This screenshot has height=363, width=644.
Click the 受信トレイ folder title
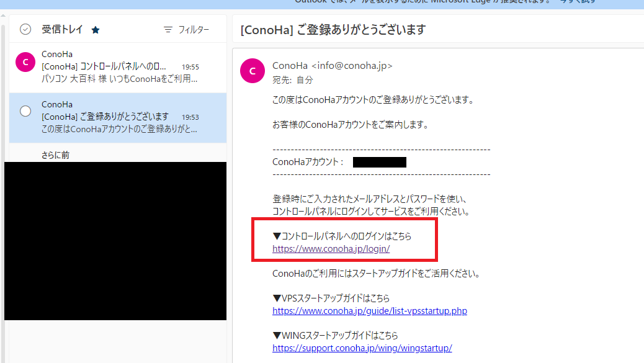pyautogui.click(x=62, y=29)
